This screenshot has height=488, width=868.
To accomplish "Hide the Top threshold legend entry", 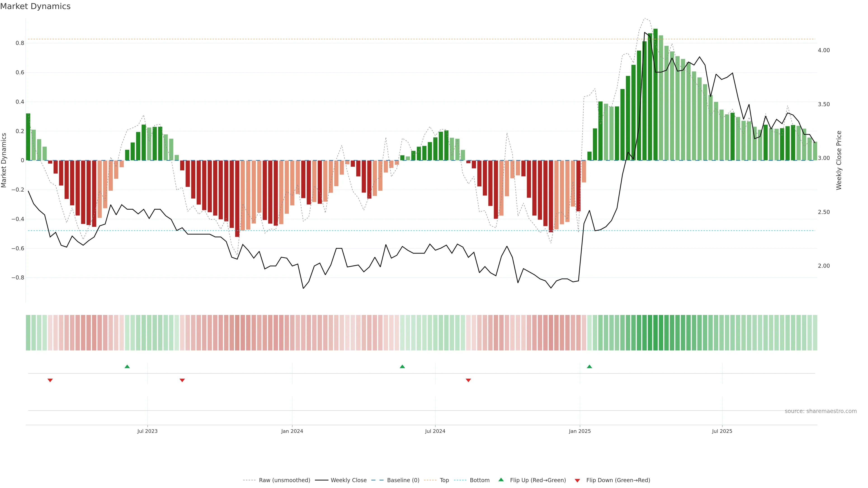I will [x=444, y=480].
